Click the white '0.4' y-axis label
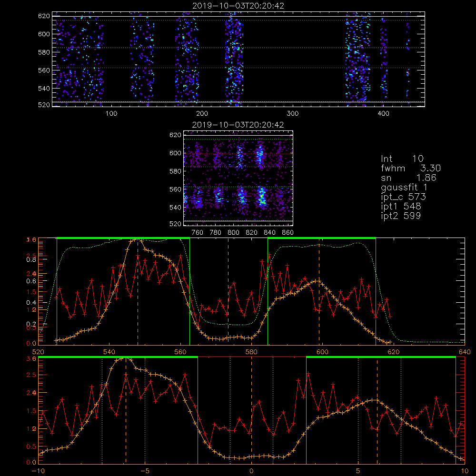This screenshot has width=476, height=476. coord(31,302)
